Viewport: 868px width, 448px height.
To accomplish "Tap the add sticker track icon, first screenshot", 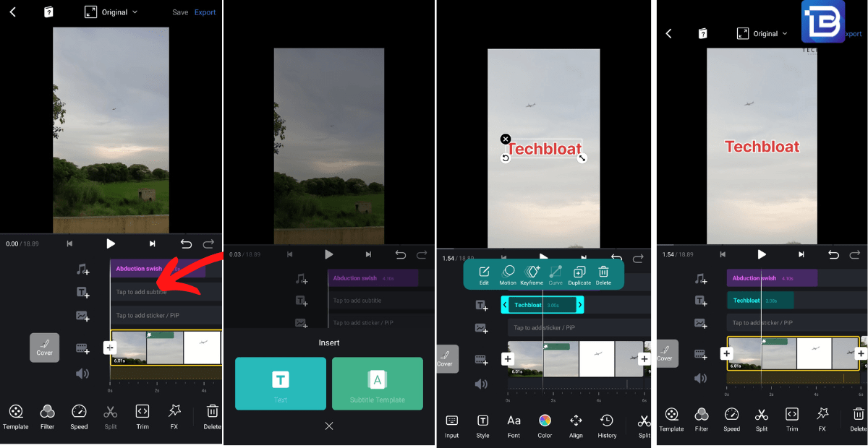I will coord(82,316).
